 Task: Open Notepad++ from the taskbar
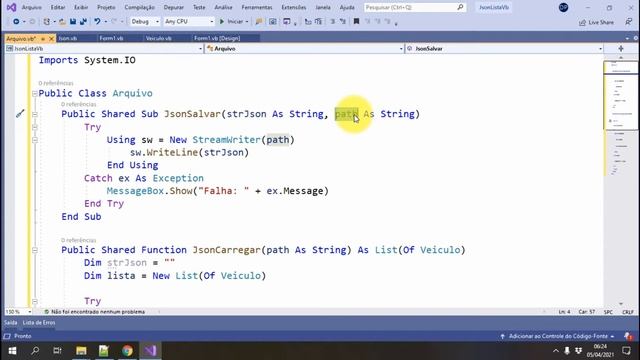pos(104,351)
